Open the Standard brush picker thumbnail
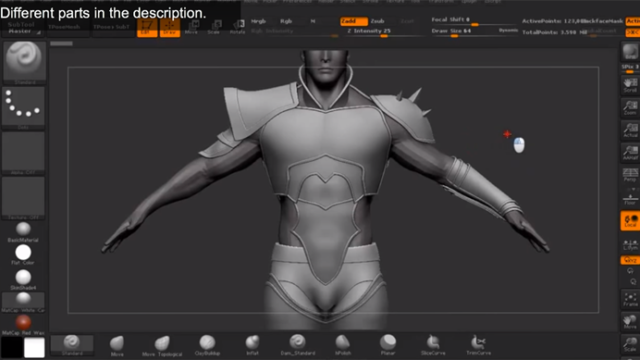 [x=24, y=62]
